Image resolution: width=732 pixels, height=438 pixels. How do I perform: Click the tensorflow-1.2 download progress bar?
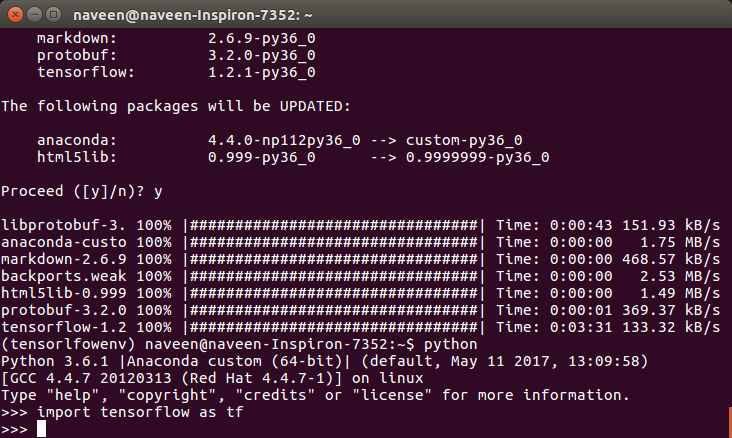pyautogui.click(x=334, y=327)
